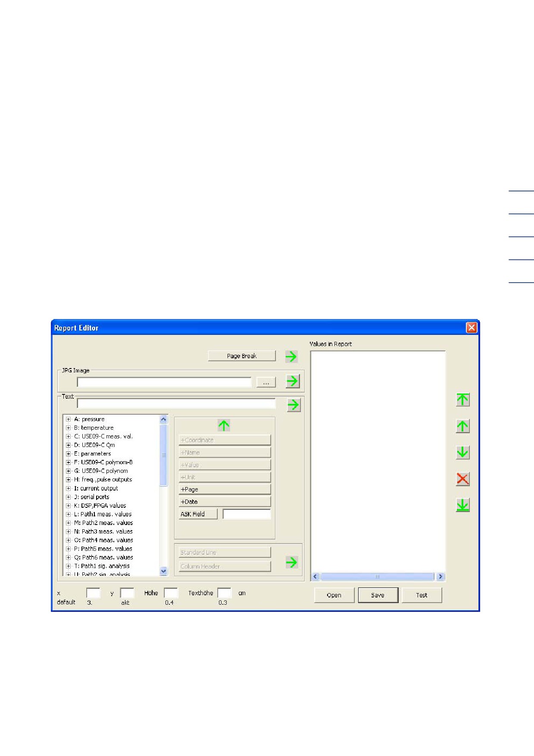Add JPG Image with its green arrow
The width and height of the screenshot is (534, 756).
[x=293, y=381]
